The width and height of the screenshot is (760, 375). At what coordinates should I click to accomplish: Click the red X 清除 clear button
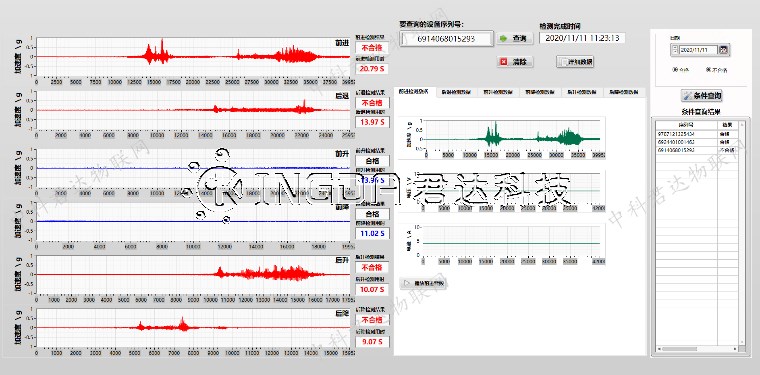coord(514,62)
